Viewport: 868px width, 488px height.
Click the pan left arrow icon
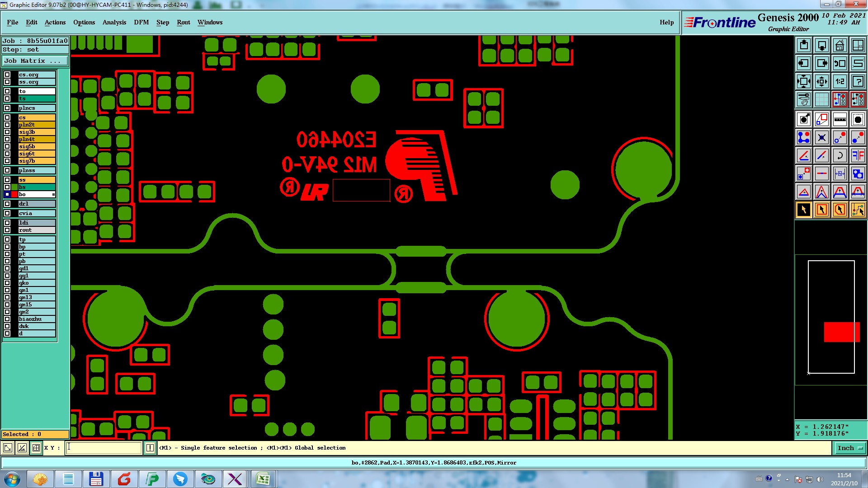click(x=804, y=63)
